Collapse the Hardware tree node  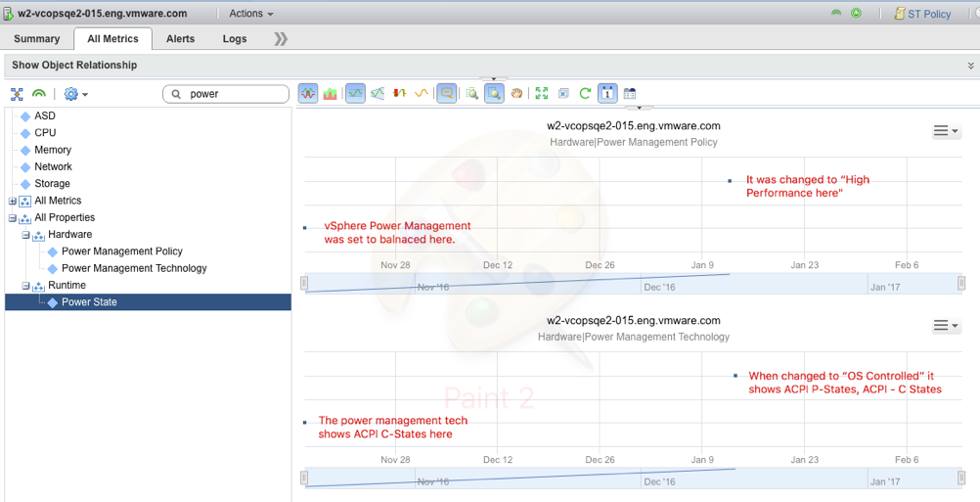point(26,235)
